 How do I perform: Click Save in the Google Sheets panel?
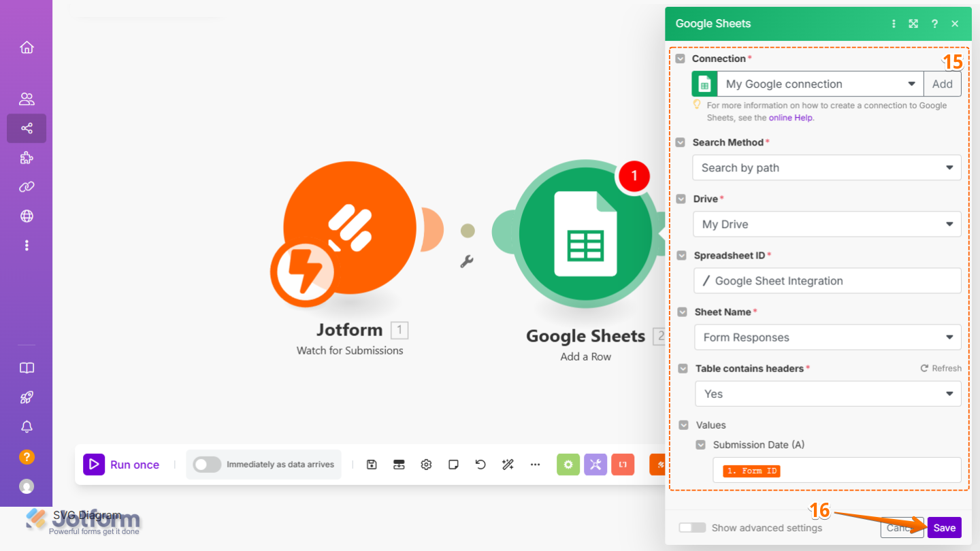944,527
